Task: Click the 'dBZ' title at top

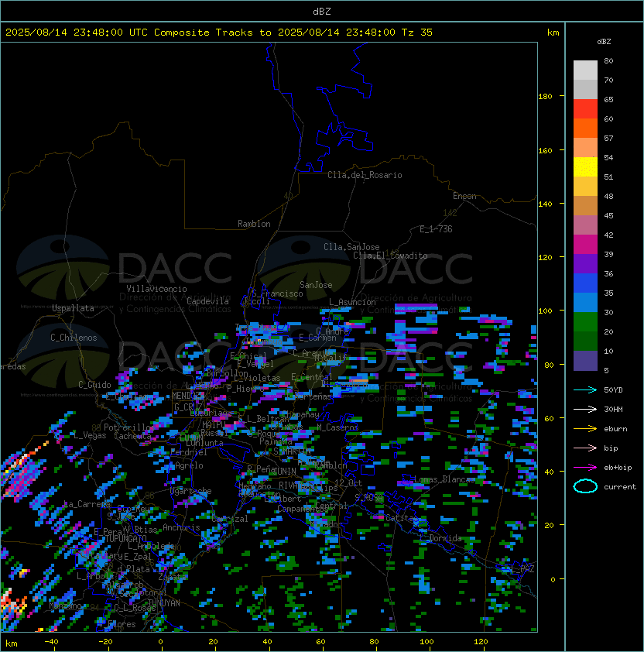Action: pyautogui.click(x=322, y=11)
